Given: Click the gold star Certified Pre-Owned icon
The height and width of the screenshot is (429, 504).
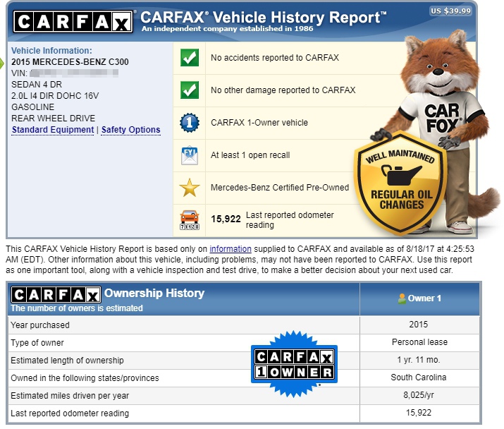Looking at the screenshot, I should pos(190,188).
